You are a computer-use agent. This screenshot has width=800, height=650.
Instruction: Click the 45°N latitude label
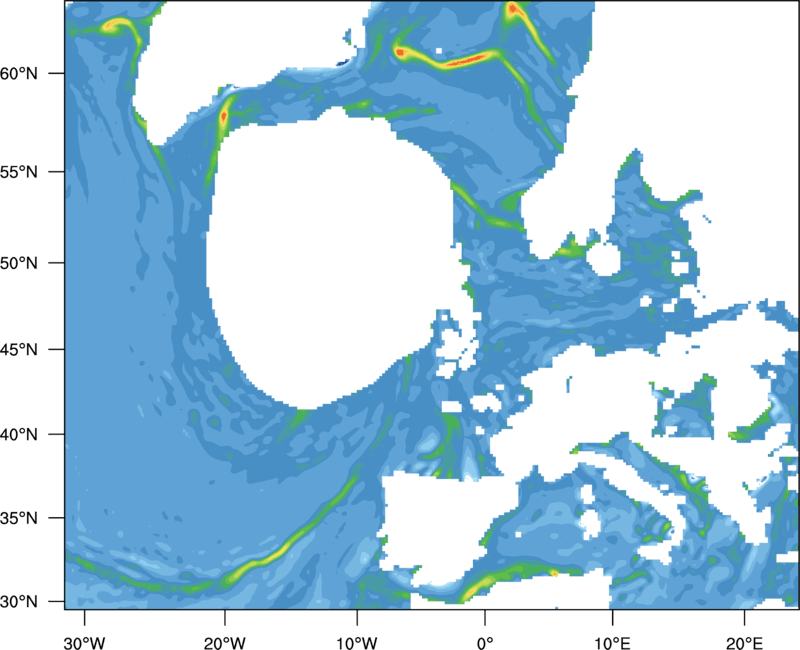(19, 349)
